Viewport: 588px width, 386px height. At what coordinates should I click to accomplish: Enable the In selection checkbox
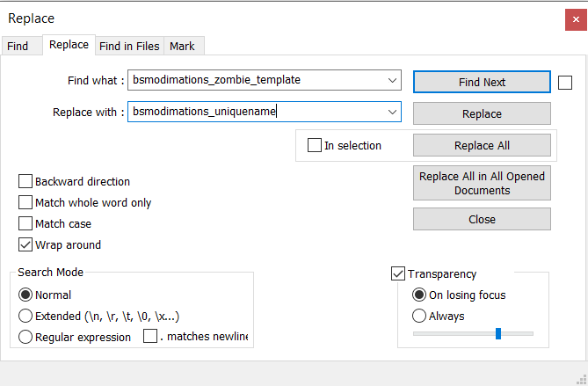tap(315, 145)
